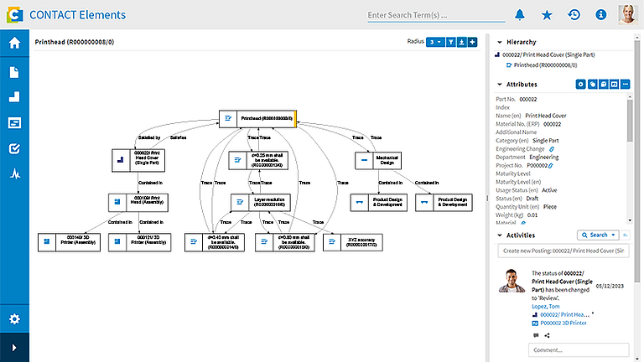Click profile photo of Tom Lopez

512,281
